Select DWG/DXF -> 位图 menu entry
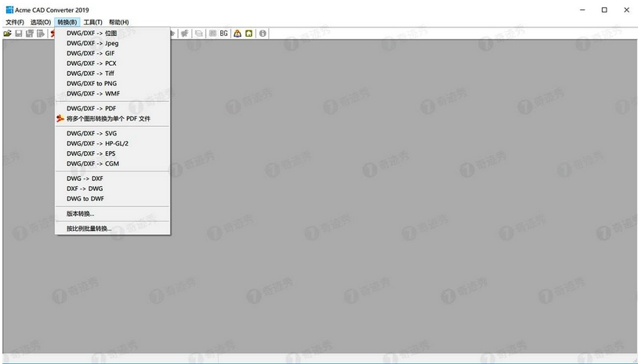This screenshot has width=638, height=364. coord(112,34)
